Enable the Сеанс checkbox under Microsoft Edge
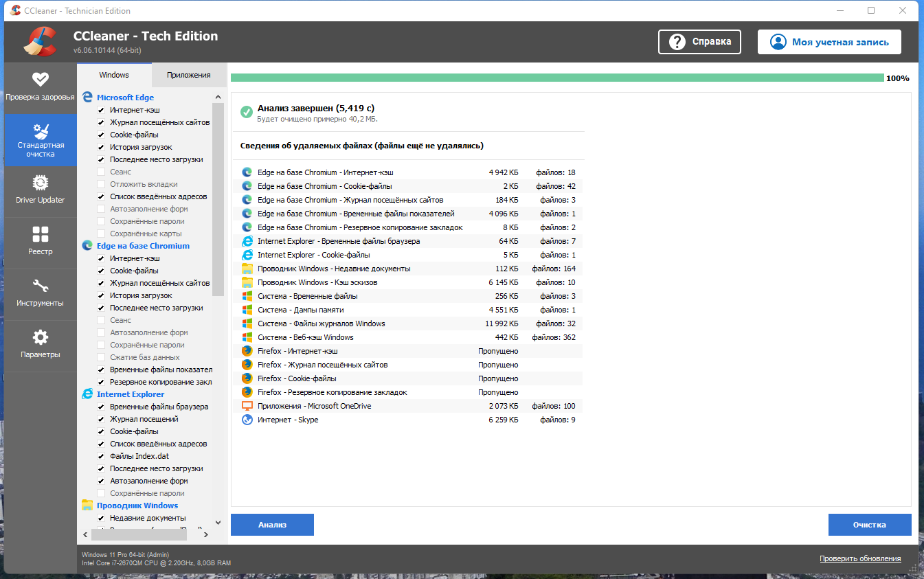Screen dimensions: 924x579 102,172
